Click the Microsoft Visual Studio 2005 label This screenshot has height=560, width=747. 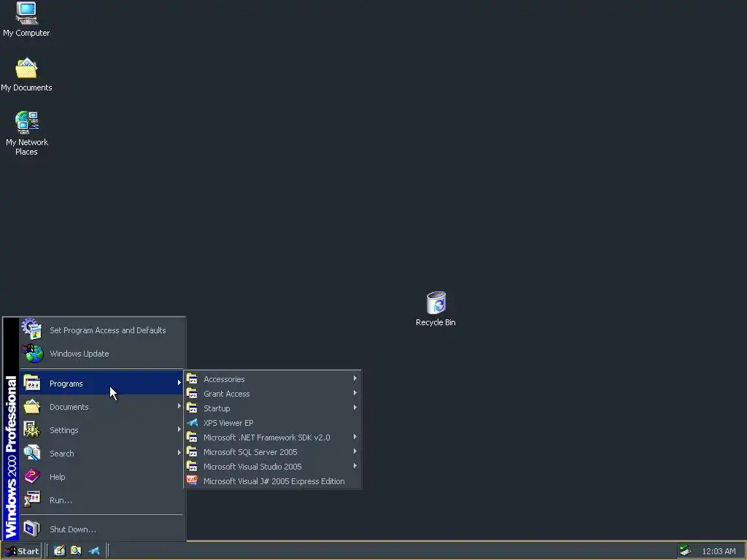252,467
